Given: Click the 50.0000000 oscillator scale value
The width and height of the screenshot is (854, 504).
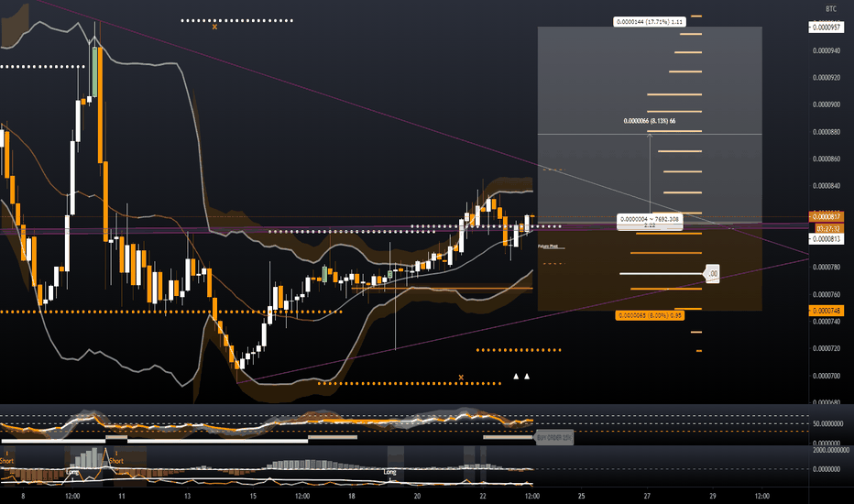Looking at the screenshot, I should tap(827, 423).
